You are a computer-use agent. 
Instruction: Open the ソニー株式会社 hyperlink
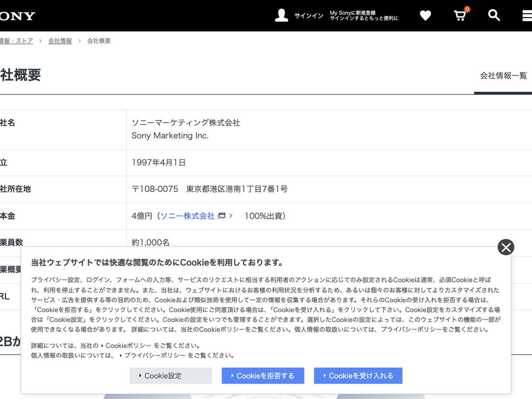187,216
